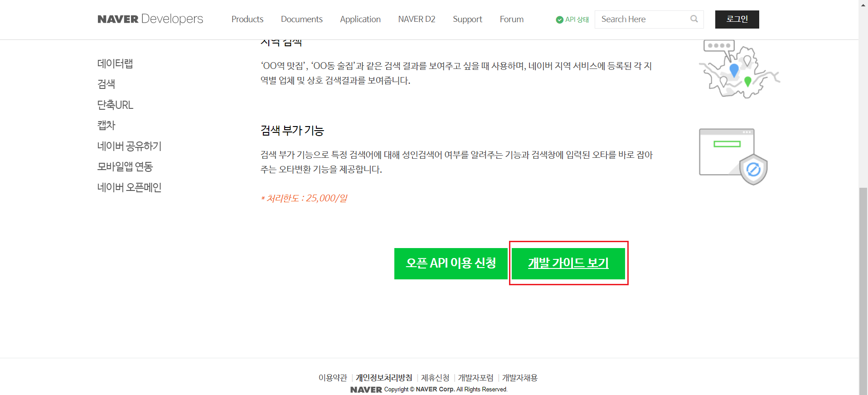This screenshot has width=868, height=395.
Task: Select 데이터랩 in the sidebar
Action: pyautogui.click(x=115, y=63)
